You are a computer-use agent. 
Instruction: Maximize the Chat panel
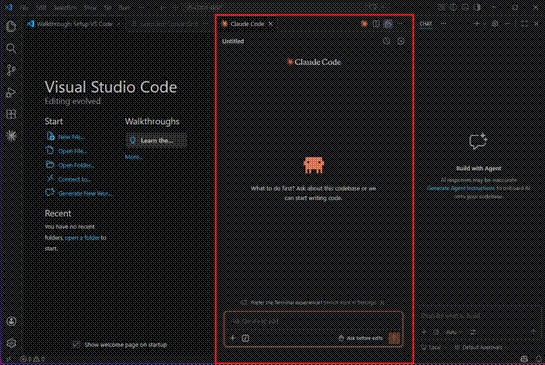point(524,24)
